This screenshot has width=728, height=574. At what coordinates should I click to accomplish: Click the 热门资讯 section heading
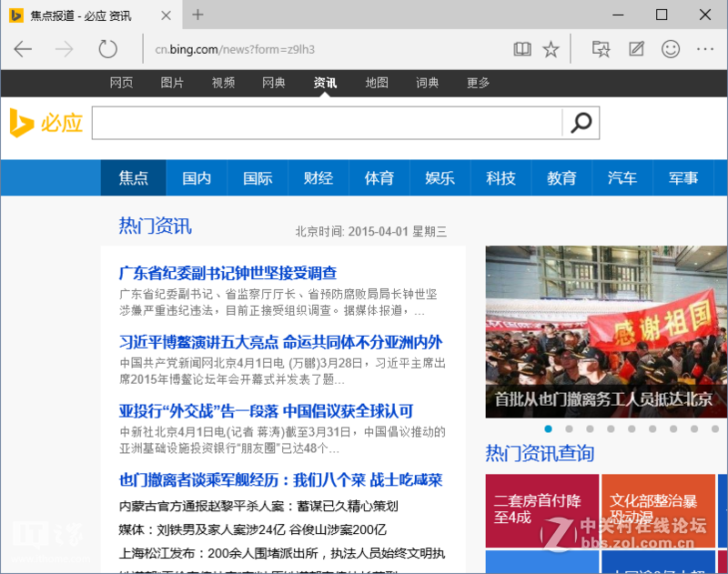click(x=155, y=226)
